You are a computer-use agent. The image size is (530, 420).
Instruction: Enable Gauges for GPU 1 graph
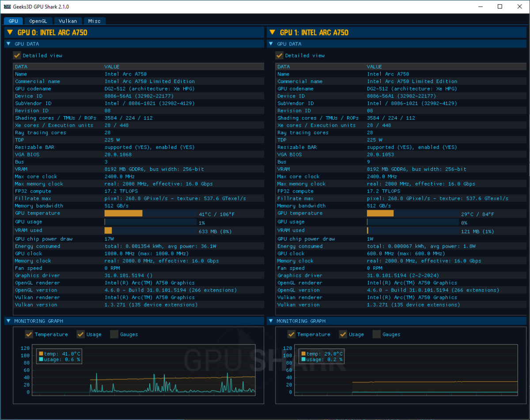pyautogui.click(x=376, y=334)
